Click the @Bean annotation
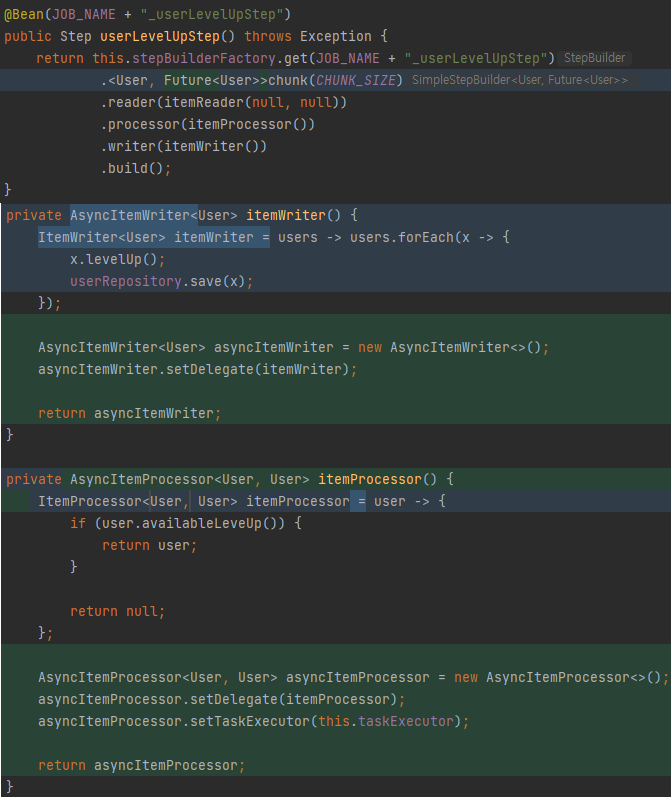This screenshot has width=672, height=797. (x=24, y=14)
